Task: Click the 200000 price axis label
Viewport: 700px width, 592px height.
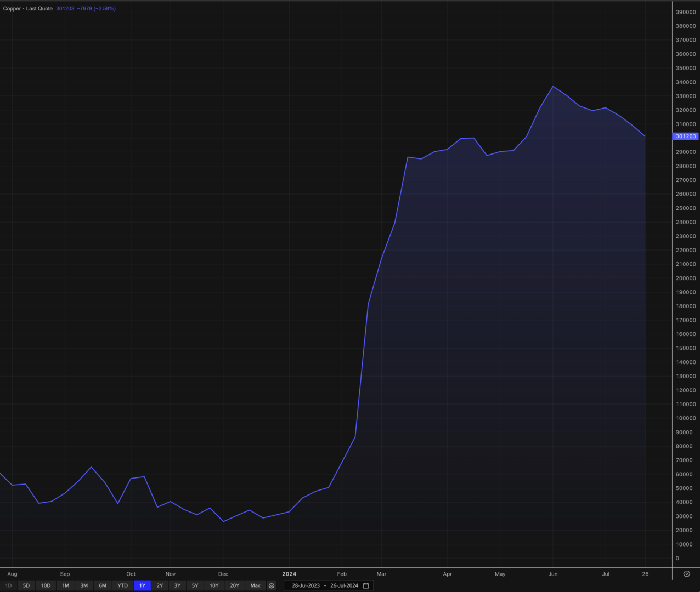Action: (686, 278)
